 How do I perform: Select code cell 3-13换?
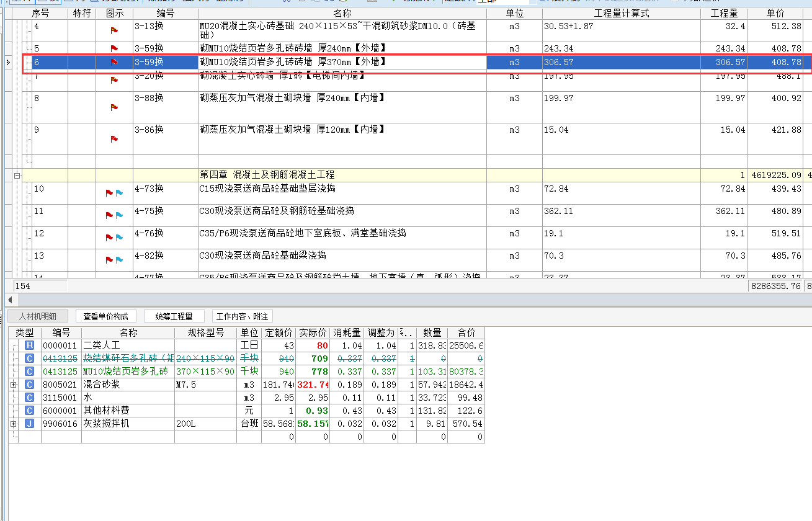pyautogui.click(x=166, y=31)
